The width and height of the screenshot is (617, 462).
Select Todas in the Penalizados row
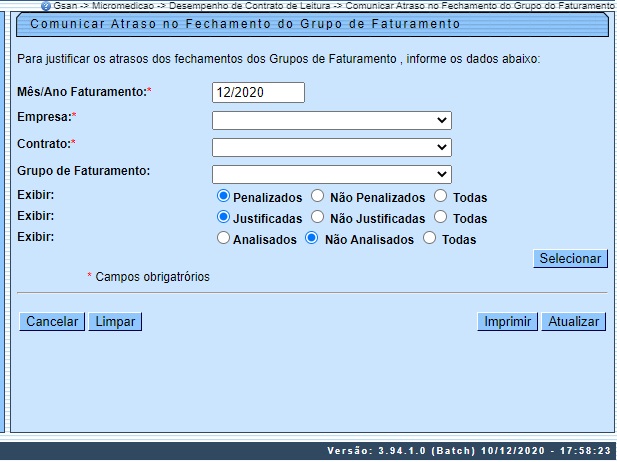440,196
